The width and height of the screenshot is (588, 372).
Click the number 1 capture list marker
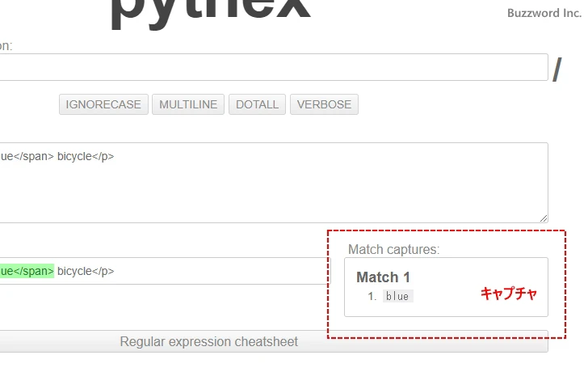click(372, 296)
